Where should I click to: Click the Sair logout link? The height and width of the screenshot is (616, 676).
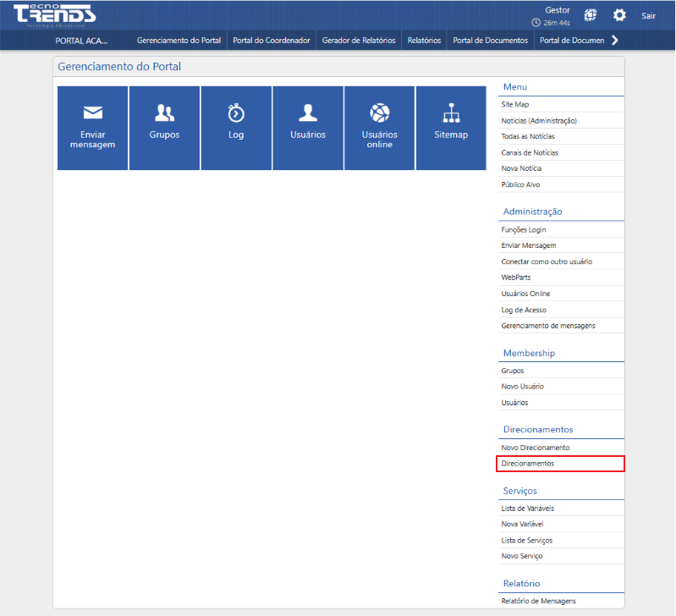pyautogui.click(x=648, y=15)
